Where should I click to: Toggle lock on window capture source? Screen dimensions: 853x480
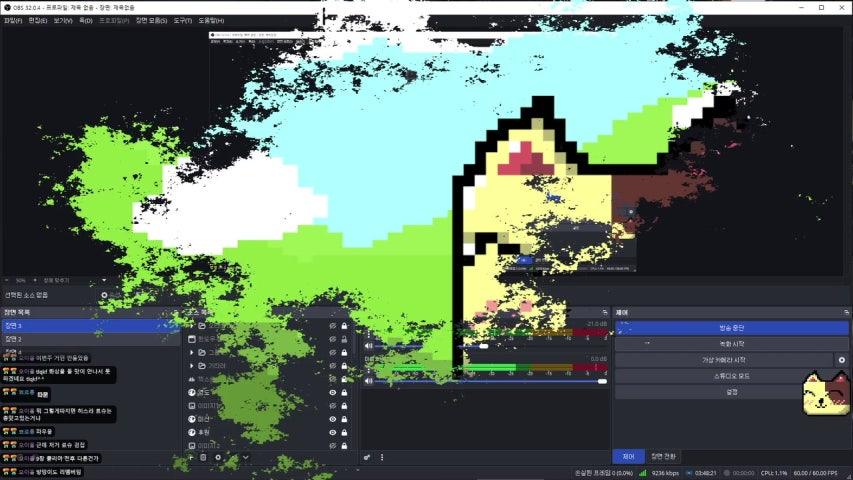344,339
